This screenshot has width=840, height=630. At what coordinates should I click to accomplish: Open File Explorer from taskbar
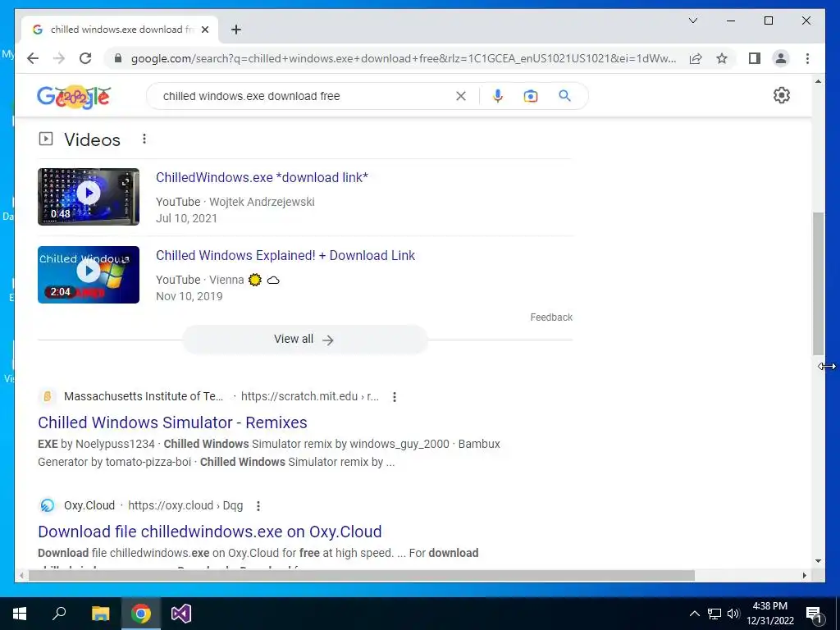point(100,614)
